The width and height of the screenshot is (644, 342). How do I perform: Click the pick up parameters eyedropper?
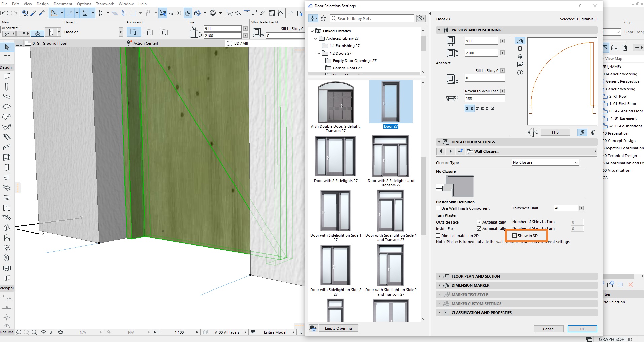click(33, 13)
